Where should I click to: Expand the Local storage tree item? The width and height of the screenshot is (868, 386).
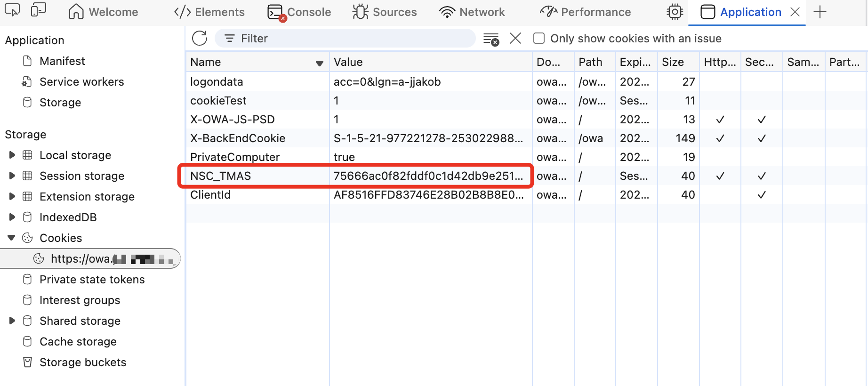(x=12, y=155)
